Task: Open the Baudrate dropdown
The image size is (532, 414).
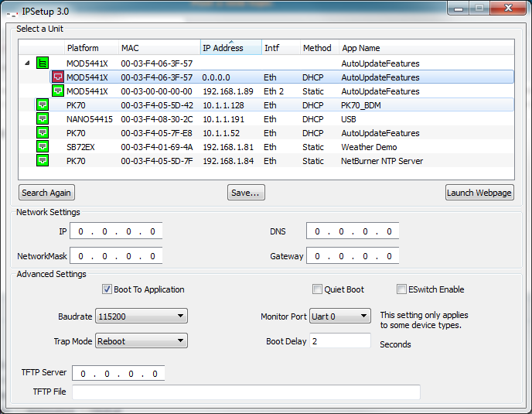Action: click(142, 316)
